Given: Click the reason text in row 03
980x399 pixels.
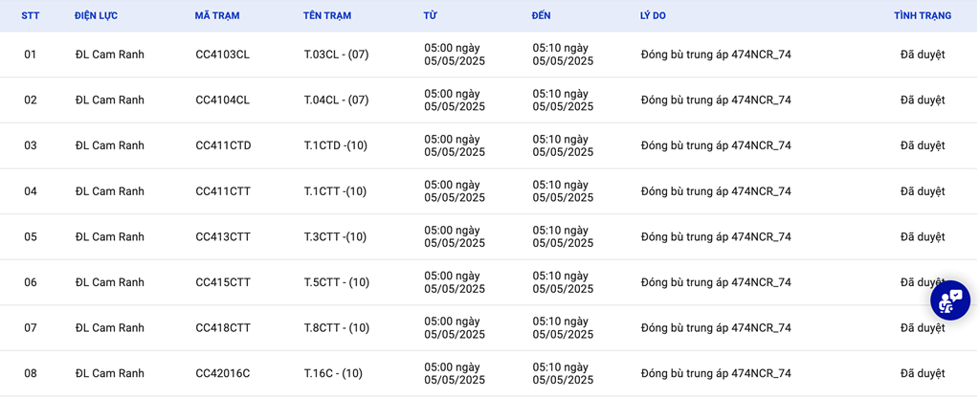Looking at the screenshot, I should pyautogui.click(x=716, y=145).
